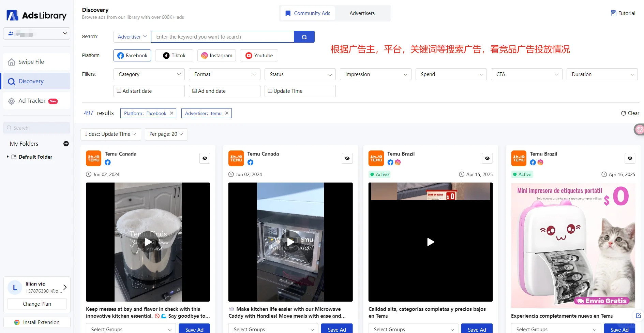The image size is (644, 333).
Task: Clear all applied filters
Action: 630,113
